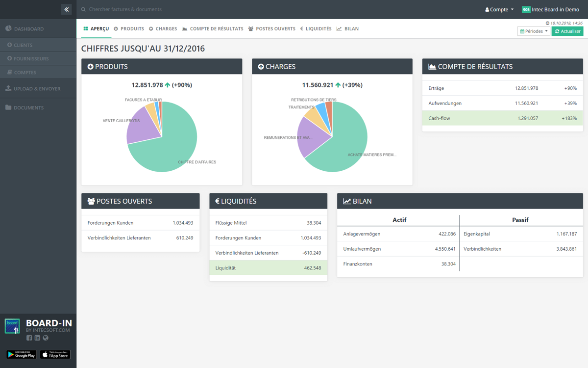Open Upload & Envoyer in sidebar
Viewport: 588px width, 368px height.
tap(37, 89)
